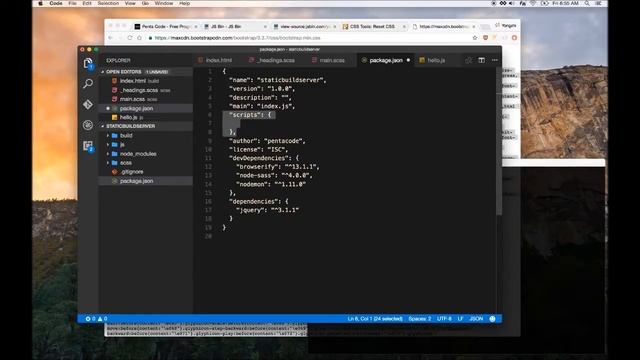Click the Chrome home button

139,38
